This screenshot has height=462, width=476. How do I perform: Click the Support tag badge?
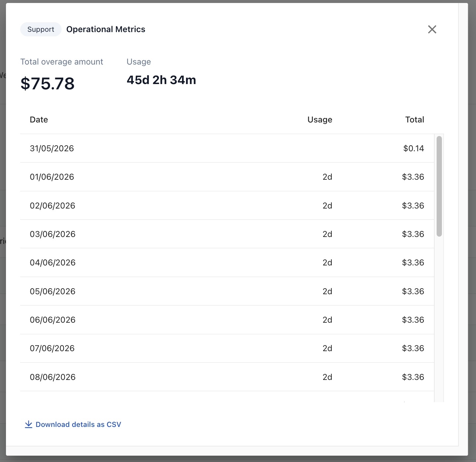tap(41, 29)
